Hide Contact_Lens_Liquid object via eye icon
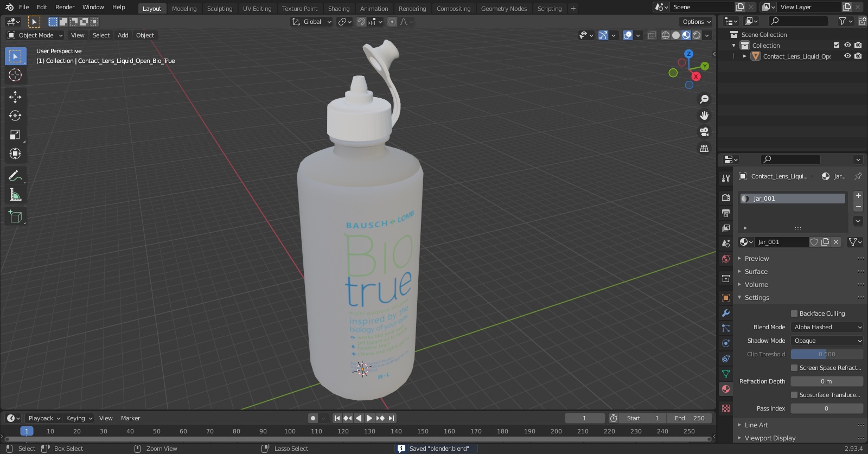This screenshot has height=454, width=868. click(x=847, y=56)
